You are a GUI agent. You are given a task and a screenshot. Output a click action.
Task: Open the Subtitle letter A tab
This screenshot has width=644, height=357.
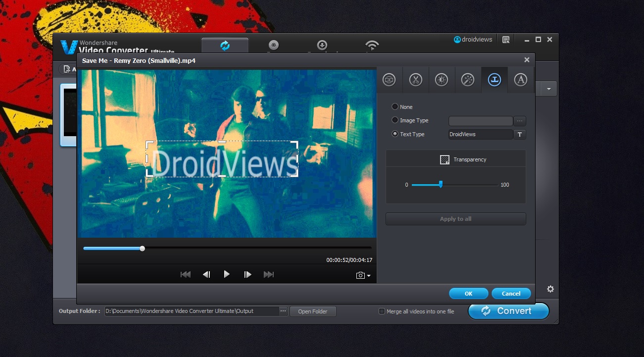tap(520, 80)
